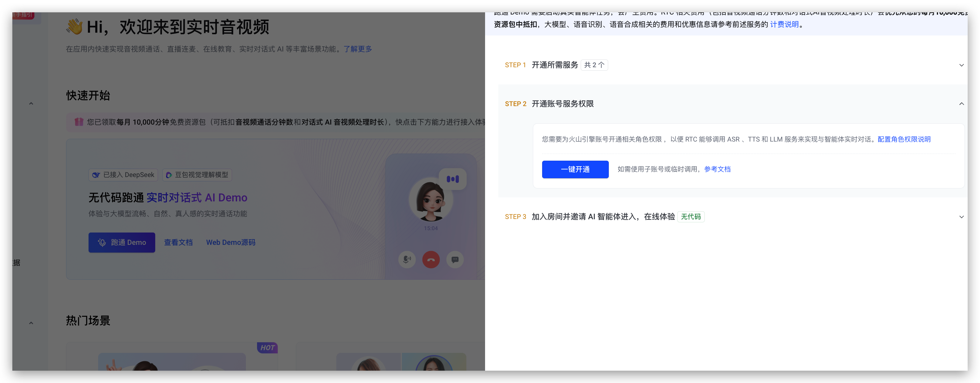The image size is (980, 383).
Task: Open the Web Demo源码 link
Action: coord(230,242)
